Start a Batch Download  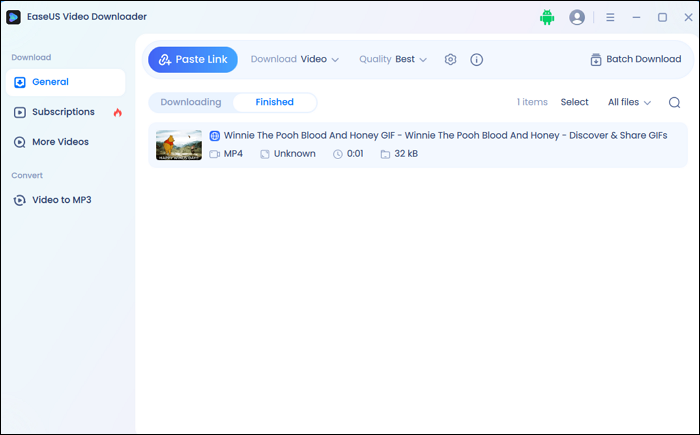pyautogui.click(x=636, y=59)
